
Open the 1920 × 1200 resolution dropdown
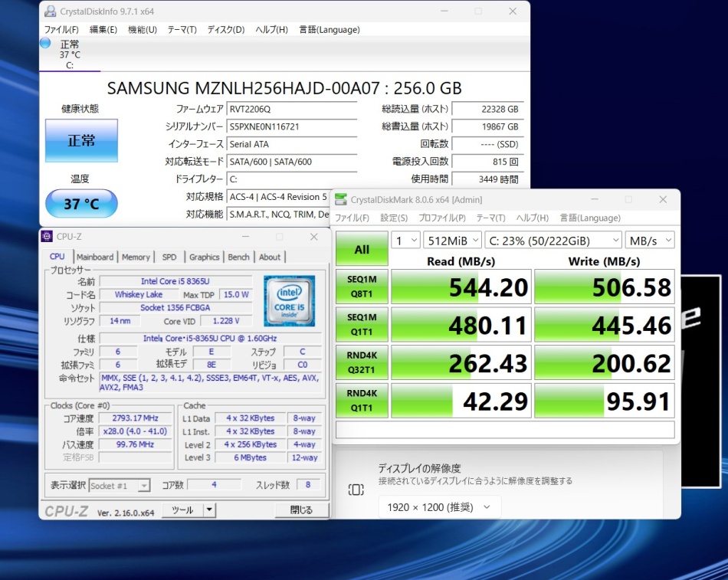tap(440, 507)
